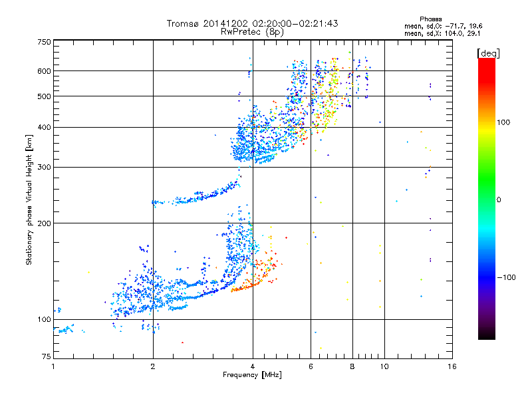
Task: Click the colorbar tick label '100'
Action: pyautogui.click(x=503, y=122)
